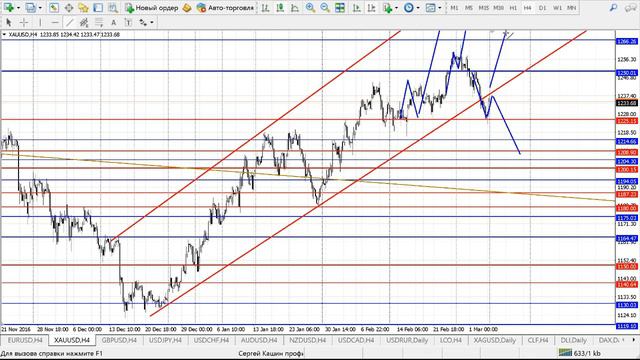Draw a horizontal line
The height and width of the screenshot is (360, 640).
click(55, 22)
